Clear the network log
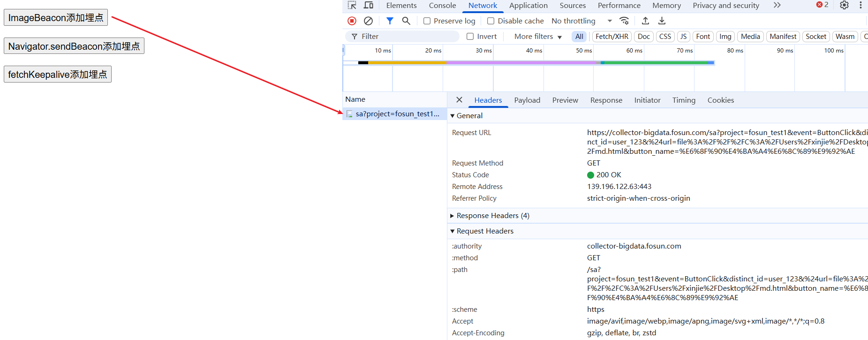Screen dimensions: 868x340 coord(368,21)
